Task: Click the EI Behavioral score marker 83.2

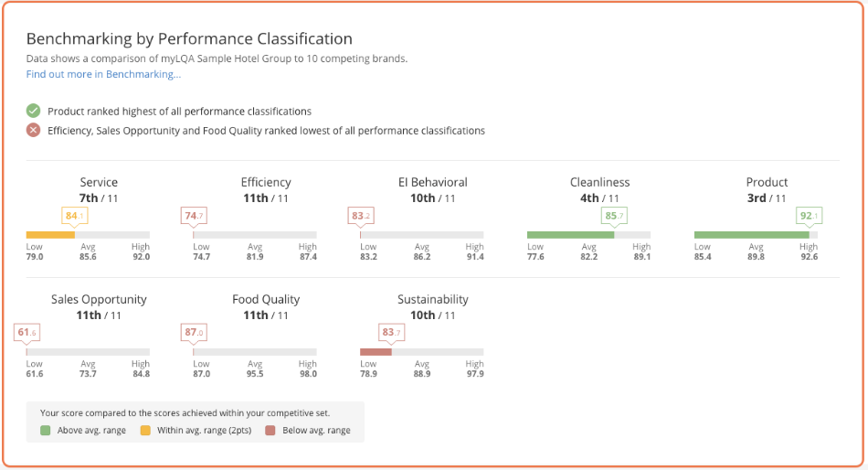Action: click(x=361, y=216)
